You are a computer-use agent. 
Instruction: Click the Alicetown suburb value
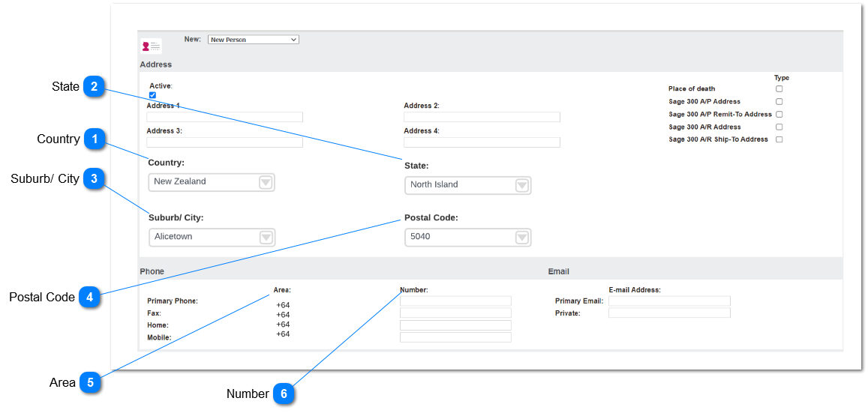point(173,237)
